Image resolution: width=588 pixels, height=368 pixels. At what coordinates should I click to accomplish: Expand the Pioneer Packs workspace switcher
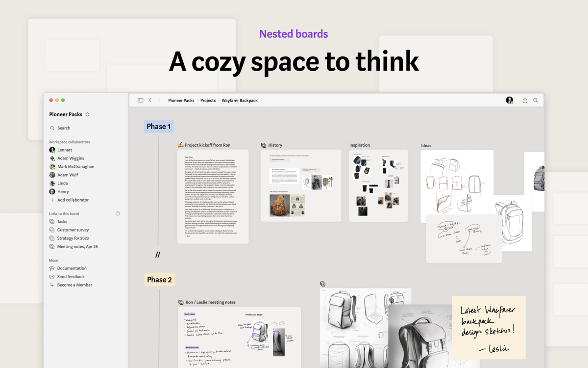pos(87,114)
